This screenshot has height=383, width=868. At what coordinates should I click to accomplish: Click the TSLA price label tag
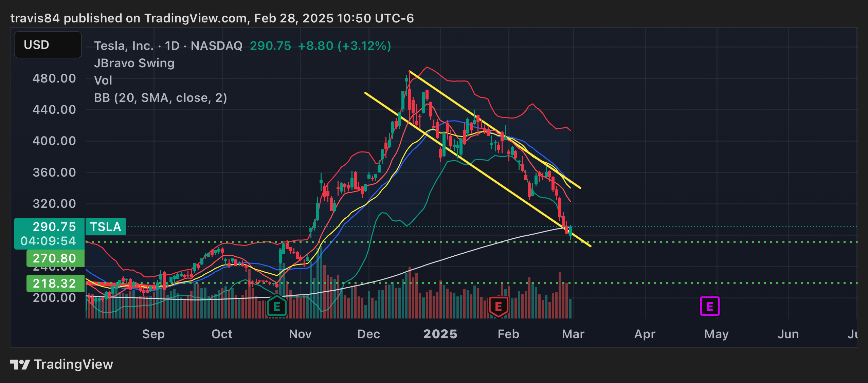click(x=106, y=227)
